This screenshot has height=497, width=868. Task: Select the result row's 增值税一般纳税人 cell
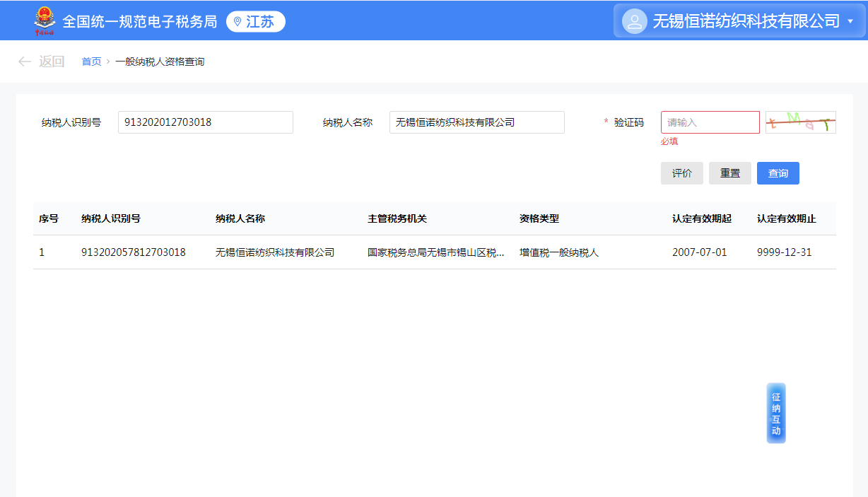(x=559, y=252)
